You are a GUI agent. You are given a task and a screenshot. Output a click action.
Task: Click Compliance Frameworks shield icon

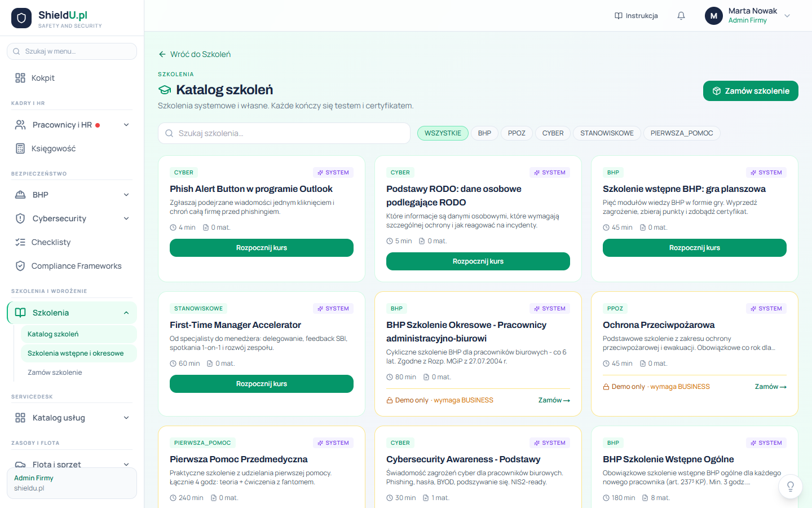[x=20, y=266]
